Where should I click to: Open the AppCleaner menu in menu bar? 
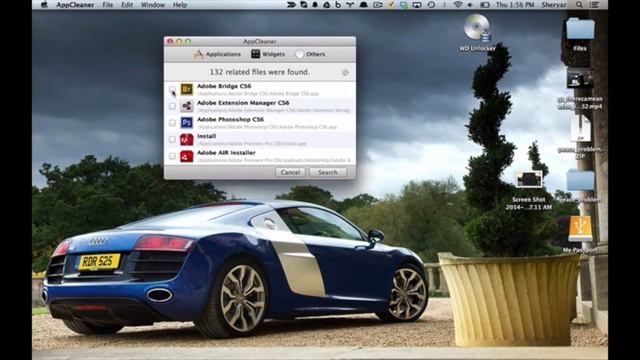point(75,5)
